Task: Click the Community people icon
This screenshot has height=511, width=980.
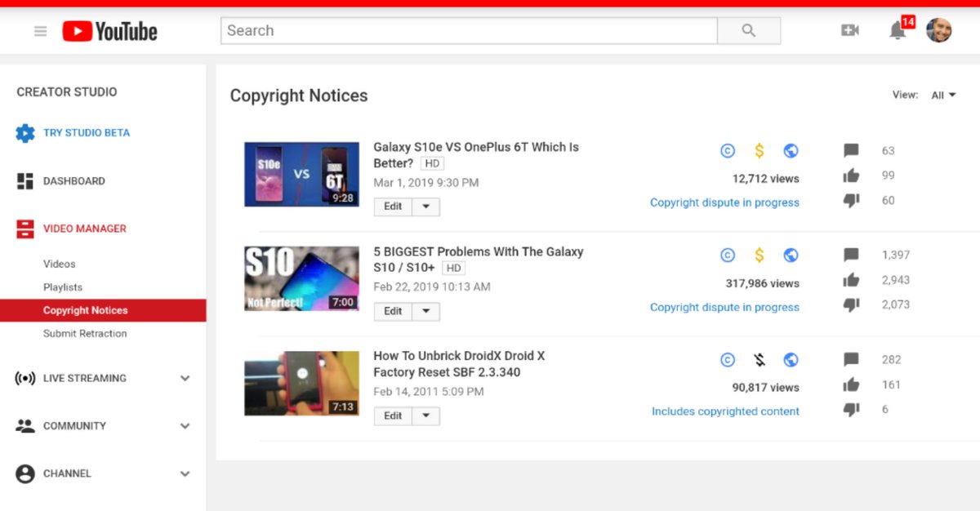Action: point(25,426)
